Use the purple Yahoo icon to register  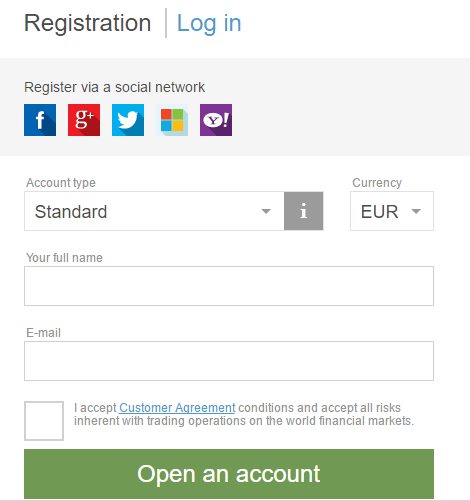point(216,120)
